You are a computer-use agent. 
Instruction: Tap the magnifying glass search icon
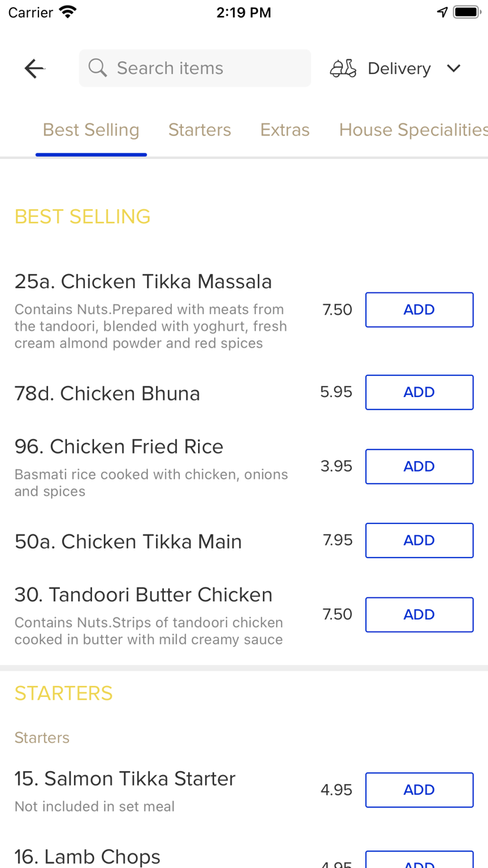coord(98,68)
